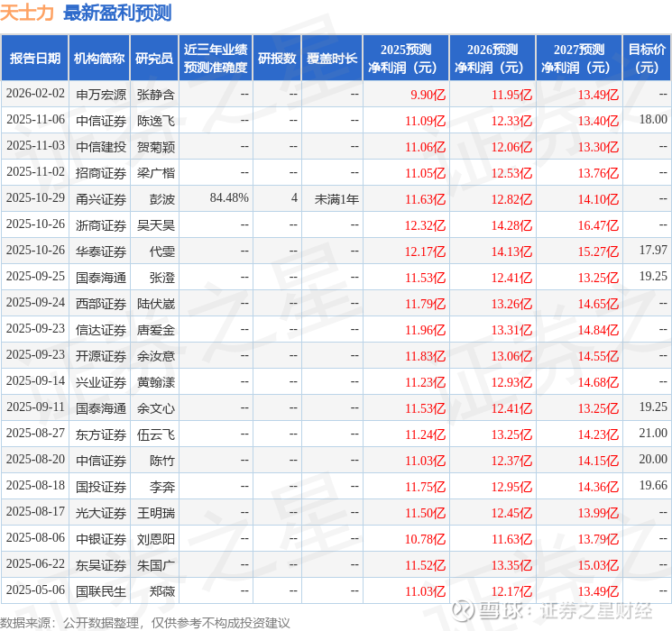Viewport: 672px width, 631px height.
Task: Click analyst name 王明瑞
Action: pyautogui.click(x=155, y=513)
